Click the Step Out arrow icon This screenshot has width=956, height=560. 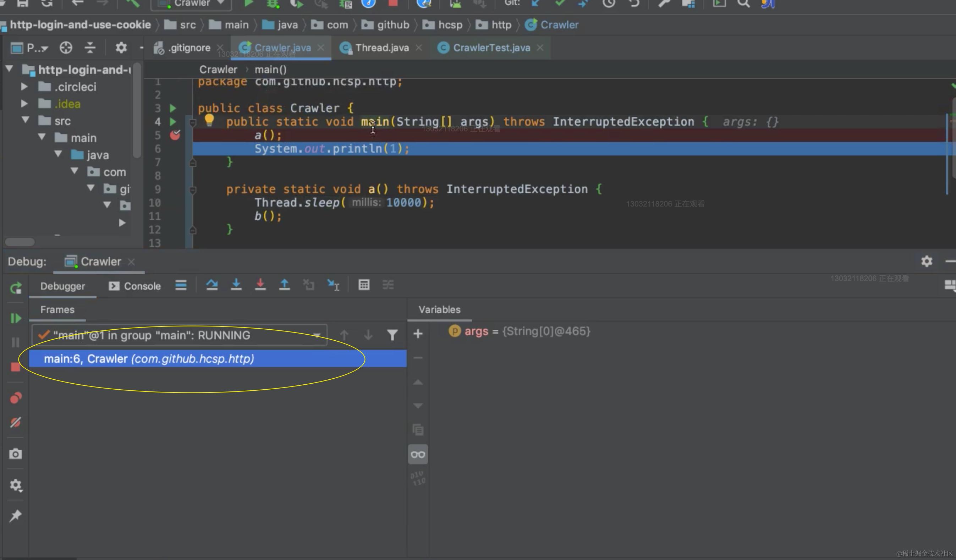point(284,285)
